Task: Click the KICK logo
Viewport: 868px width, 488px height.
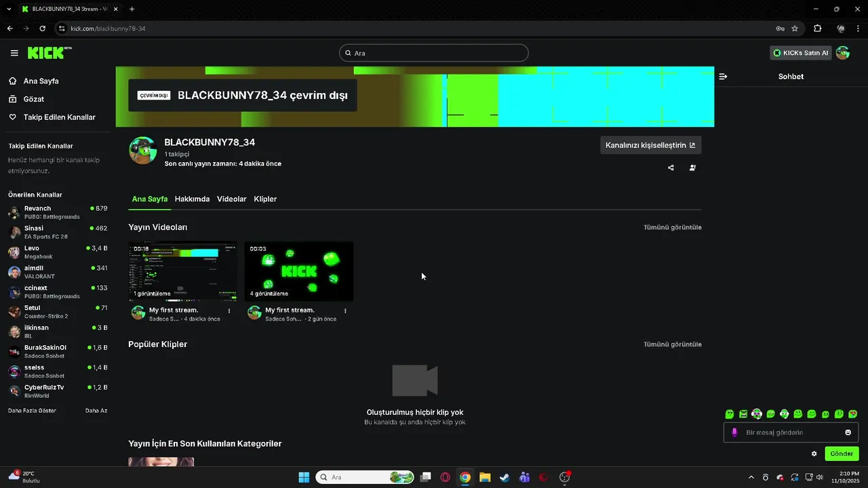Action: coord(50,53)
